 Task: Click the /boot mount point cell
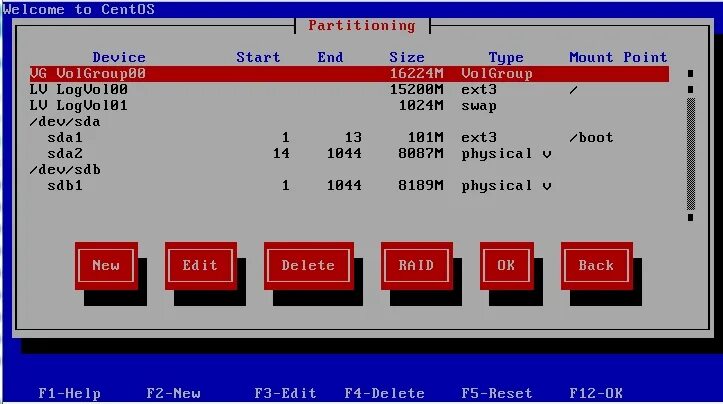click(592, 137)
